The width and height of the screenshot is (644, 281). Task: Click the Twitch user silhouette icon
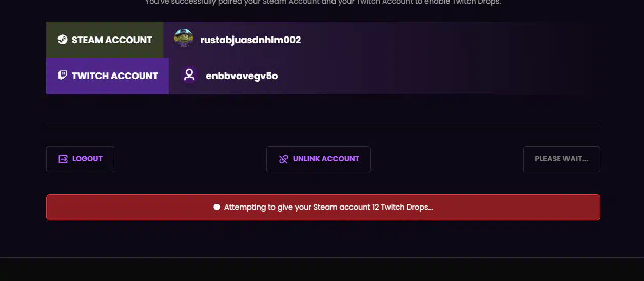click(x=189, y=76)
